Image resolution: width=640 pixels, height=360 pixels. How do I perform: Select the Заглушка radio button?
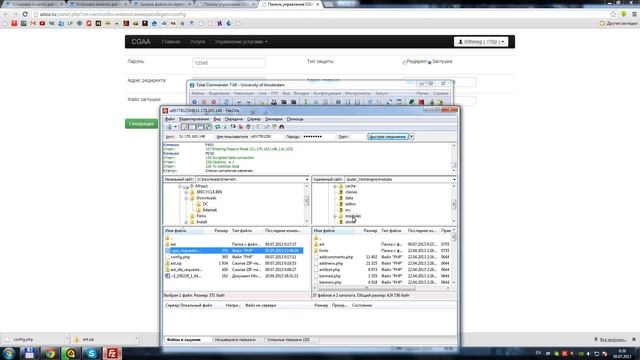coord(429,62)
